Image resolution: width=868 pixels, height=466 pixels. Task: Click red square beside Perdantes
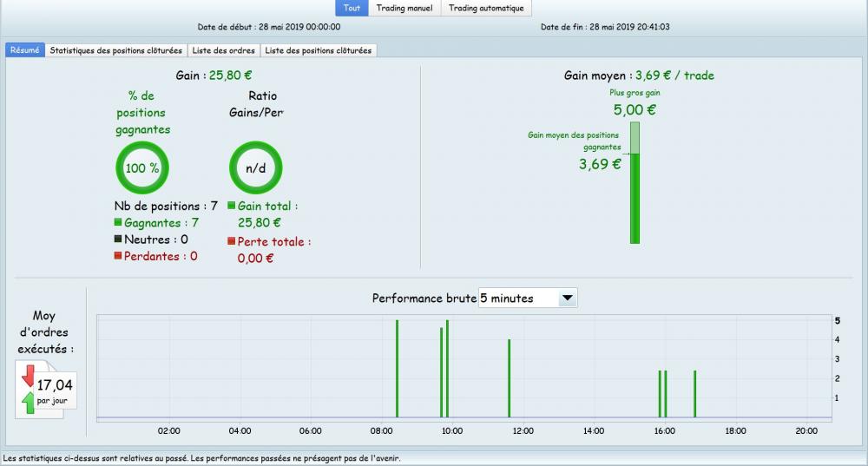(x=118, y=255)
